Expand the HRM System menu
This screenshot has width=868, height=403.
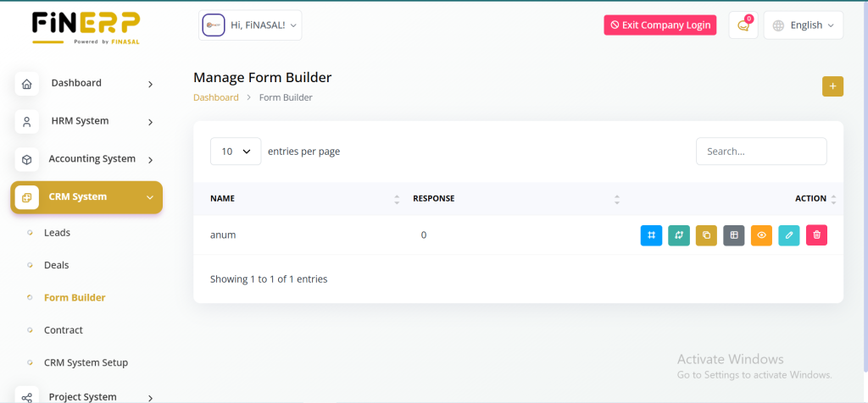(86, 121)
